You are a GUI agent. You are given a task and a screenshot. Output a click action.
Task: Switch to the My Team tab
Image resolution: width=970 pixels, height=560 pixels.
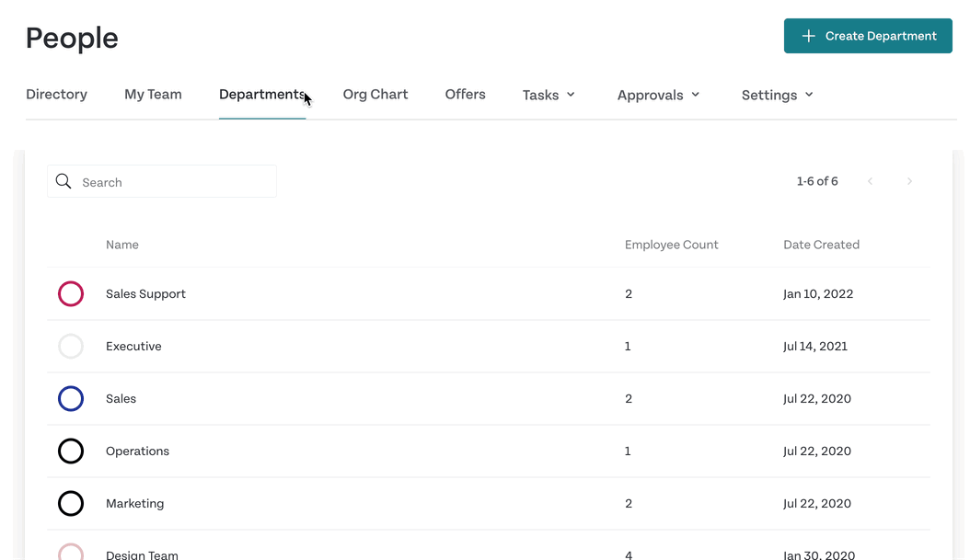[x=153, y=94]
